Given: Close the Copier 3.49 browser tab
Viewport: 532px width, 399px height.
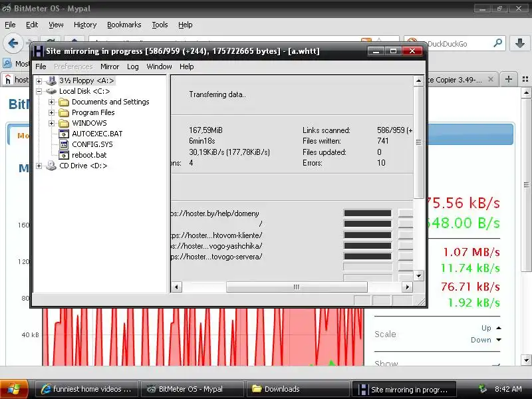Looking at the screenshot, I should 491,79.
